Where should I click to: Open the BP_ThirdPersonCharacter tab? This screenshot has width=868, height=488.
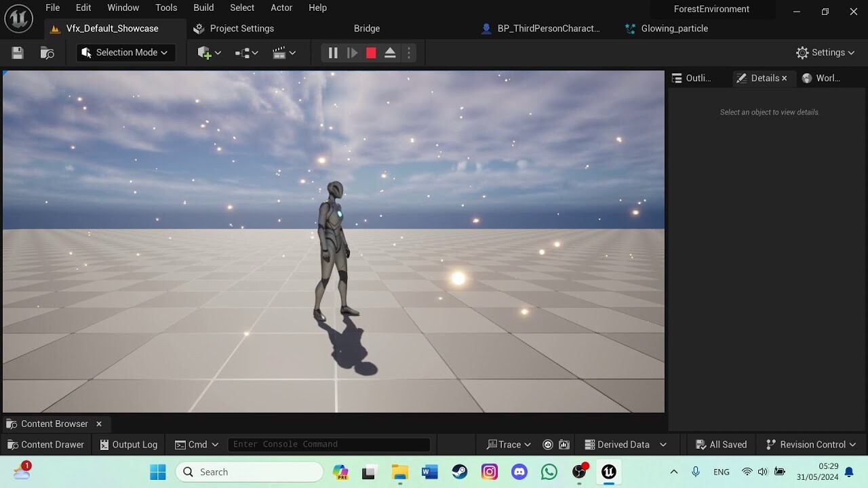click(541, 28)
